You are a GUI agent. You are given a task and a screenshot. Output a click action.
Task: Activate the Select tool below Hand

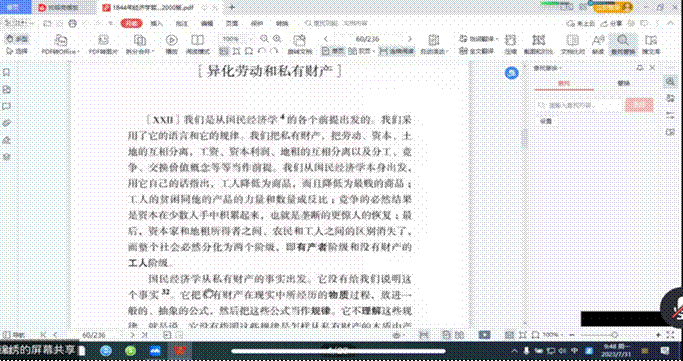coord(17,51)
